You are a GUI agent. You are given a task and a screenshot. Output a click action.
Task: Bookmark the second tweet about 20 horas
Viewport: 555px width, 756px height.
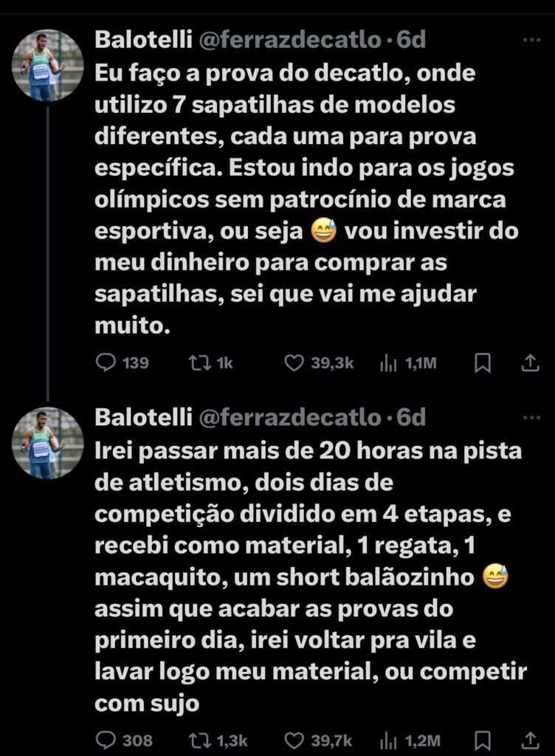click(483, 740)
